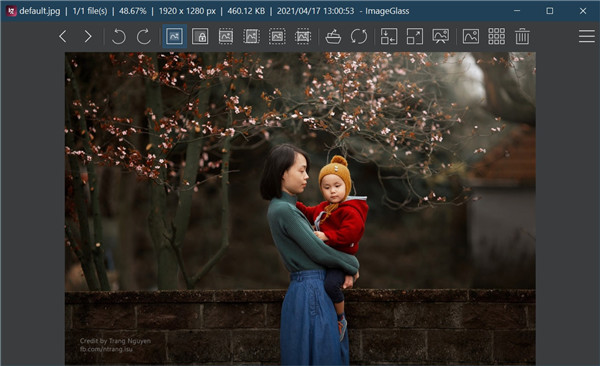Click the displayed photo of woman and child
Screen dimensions: 600x366
pyautogui.click(x=300, y=208)
